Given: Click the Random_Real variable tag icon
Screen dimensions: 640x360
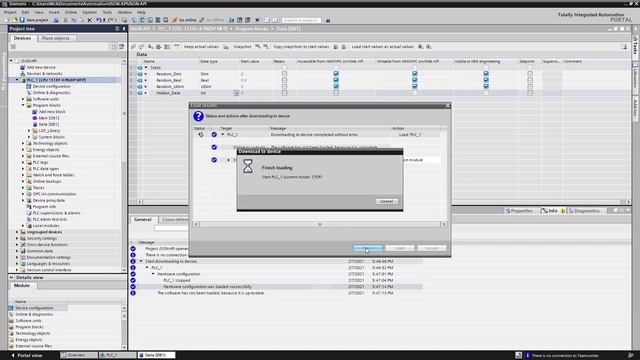Looking at the screenshot, I should 140,80.
